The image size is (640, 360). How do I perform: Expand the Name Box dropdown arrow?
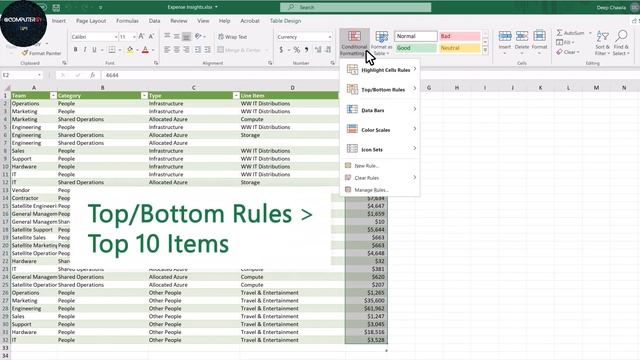[x=39, y=75]
